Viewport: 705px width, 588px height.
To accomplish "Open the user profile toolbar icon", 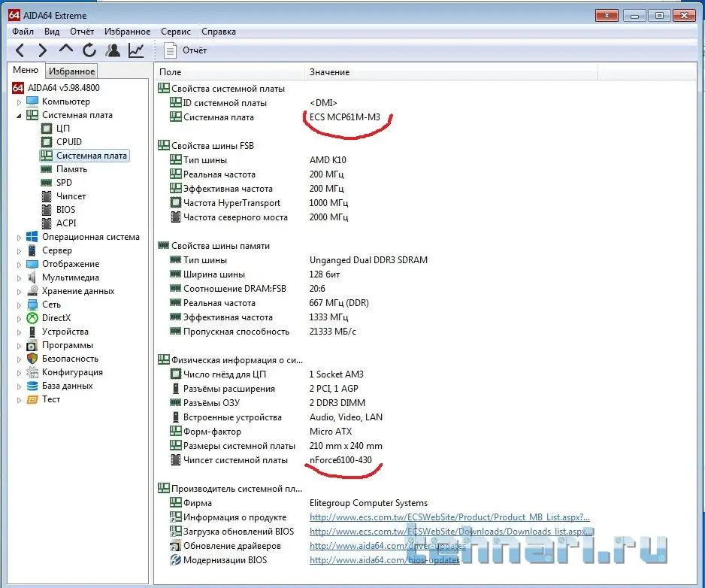I will tap(113, 50).
